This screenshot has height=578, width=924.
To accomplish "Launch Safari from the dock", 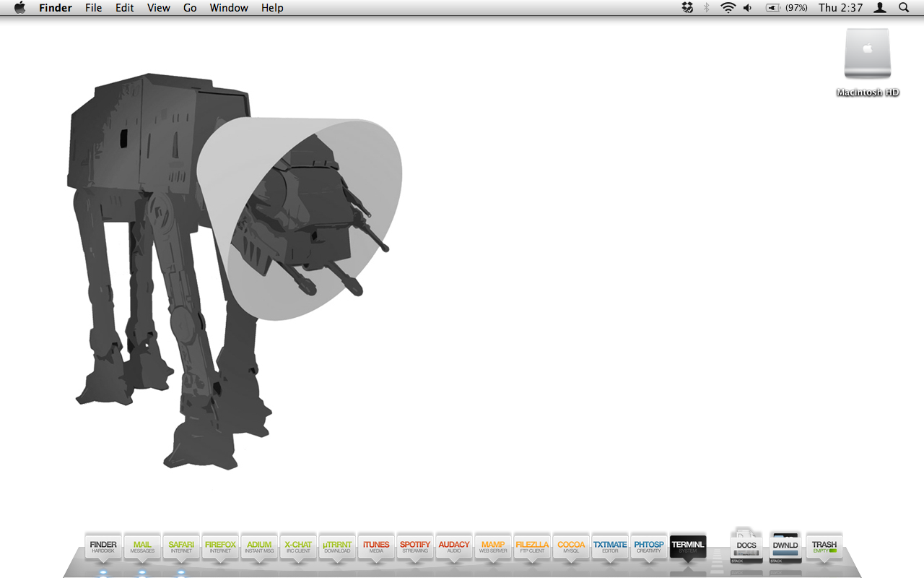I will 181,547.
